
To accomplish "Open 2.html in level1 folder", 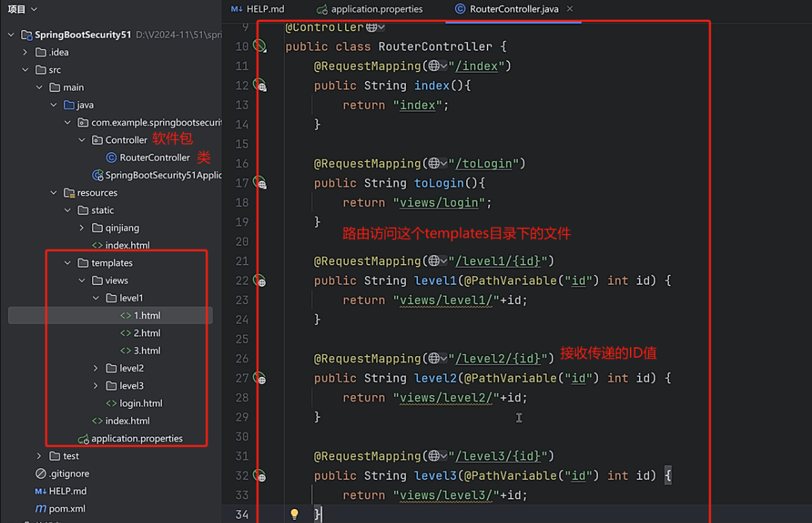I will [x=140, y=333].
